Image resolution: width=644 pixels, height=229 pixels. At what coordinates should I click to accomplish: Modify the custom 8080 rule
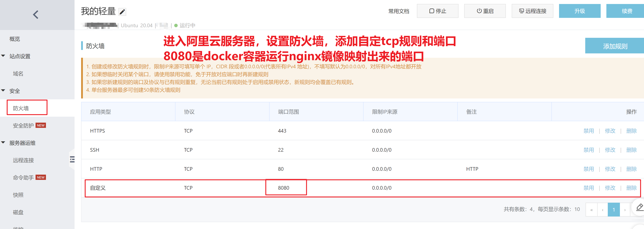pyautogui.click(x=610, y=188)
